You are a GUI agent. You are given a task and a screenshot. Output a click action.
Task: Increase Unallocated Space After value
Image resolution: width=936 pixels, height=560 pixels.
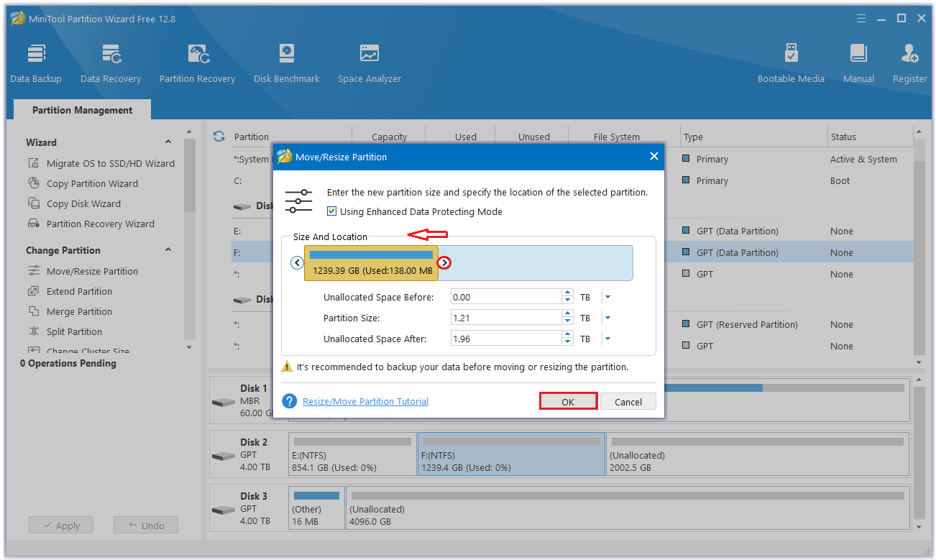568,335
